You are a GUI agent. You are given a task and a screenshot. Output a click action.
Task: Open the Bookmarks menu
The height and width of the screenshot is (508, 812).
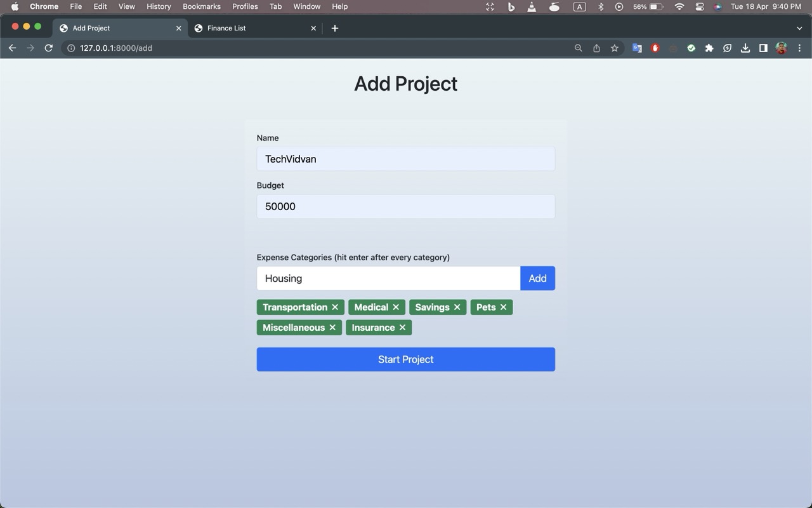click(201, 6)
